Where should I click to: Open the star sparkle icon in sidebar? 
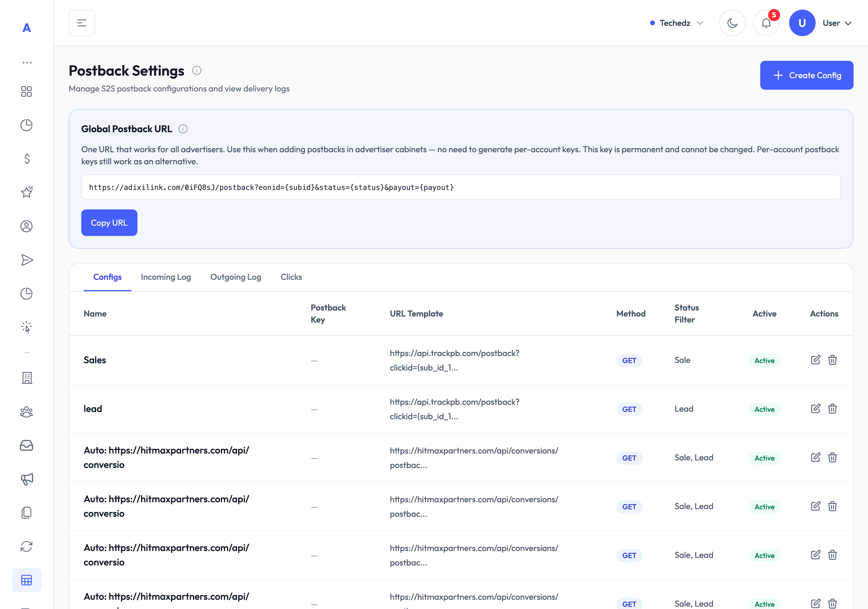coord(26,192)
